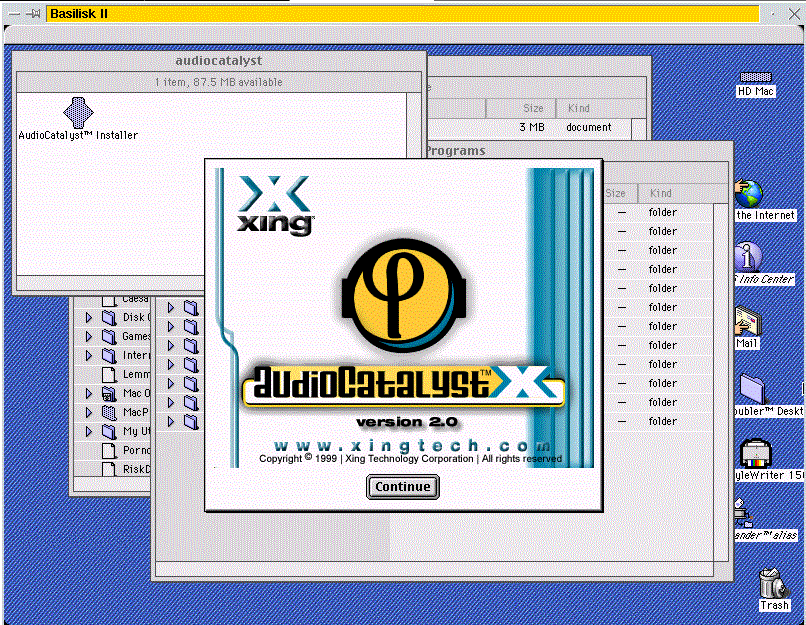Select the document icon beside "Lemm"
The width and height of the screenshot is (806, 625).
pyautogui.click(x=109, y=375)
